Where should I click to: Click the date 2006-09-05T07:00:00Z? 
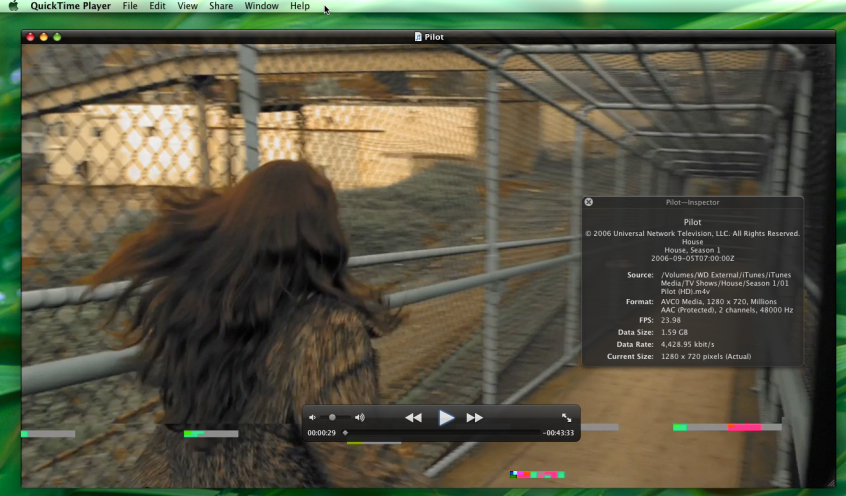(x=693, y=259)
